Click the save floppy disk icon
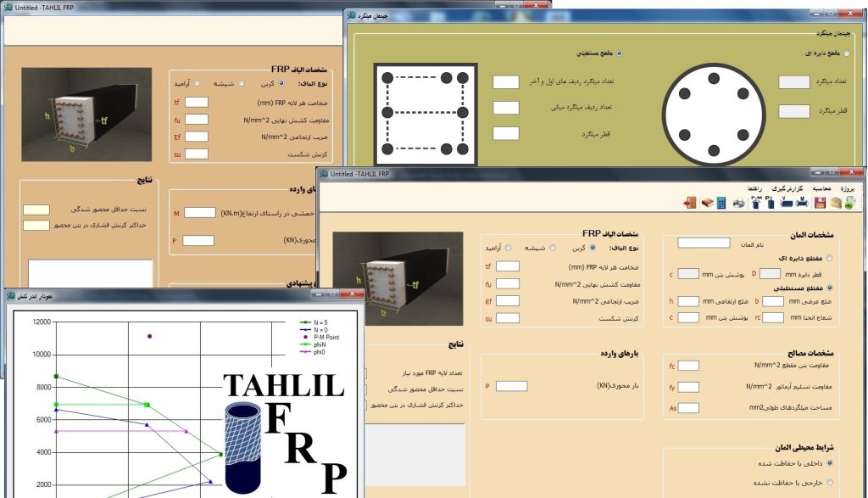This screenshot has width=868, height=498. [821, 203]
